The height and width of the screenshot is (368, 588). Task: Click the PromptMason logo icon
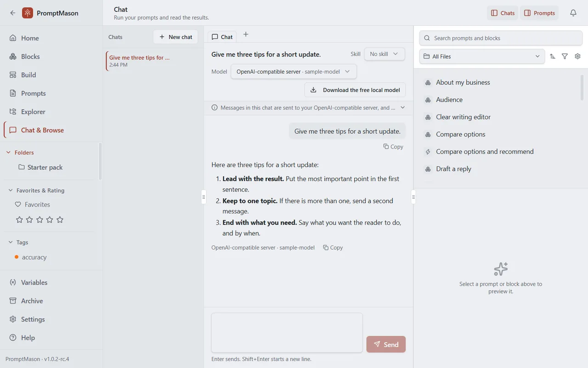pos(28,13)
